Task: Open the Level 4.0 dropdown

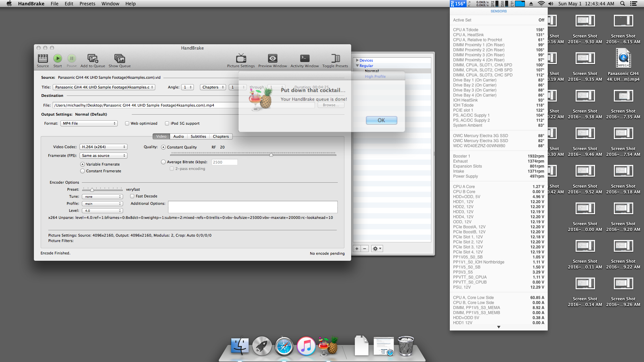Action: click(x=102, y=211)
